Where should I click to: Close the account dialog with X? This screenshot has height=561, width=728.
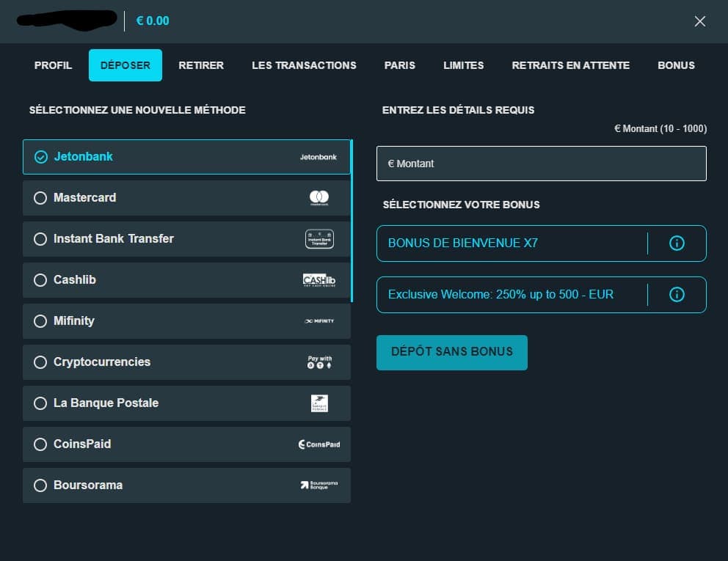699,21
